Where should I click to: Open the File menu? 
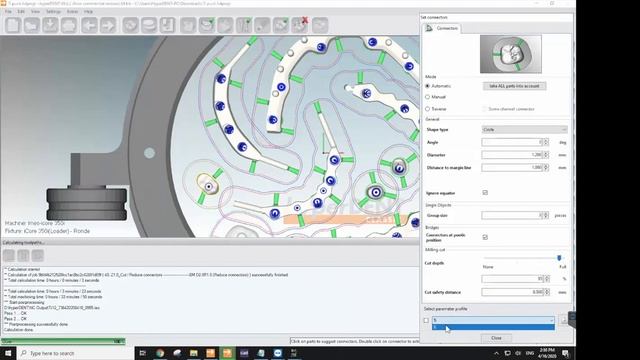coord(8,11)
